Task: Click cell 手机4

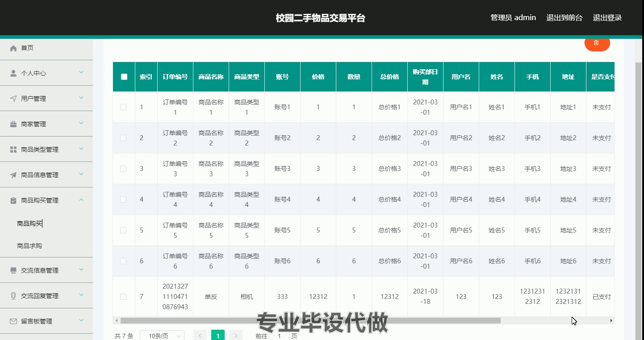Action: [532, 199]
